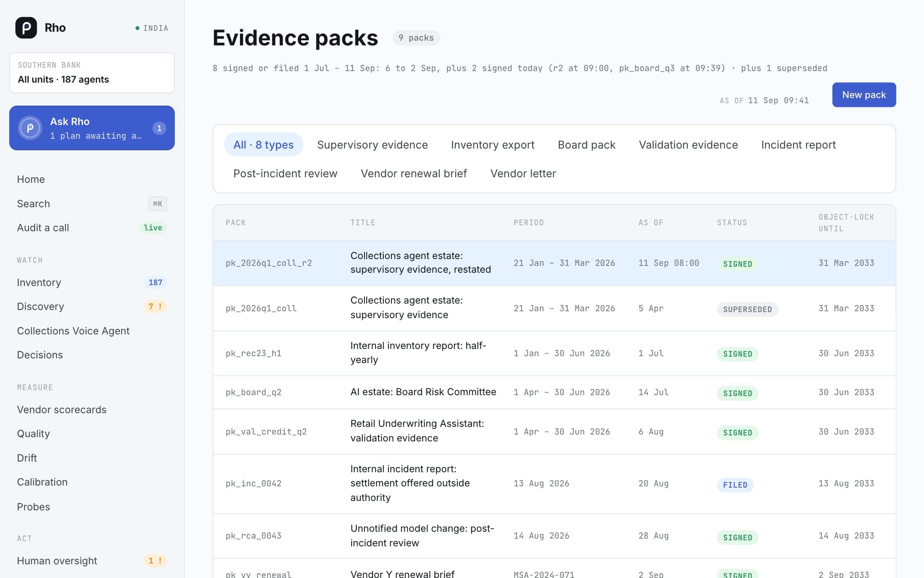Click the live badge beside Audit a call

point(153,228)
